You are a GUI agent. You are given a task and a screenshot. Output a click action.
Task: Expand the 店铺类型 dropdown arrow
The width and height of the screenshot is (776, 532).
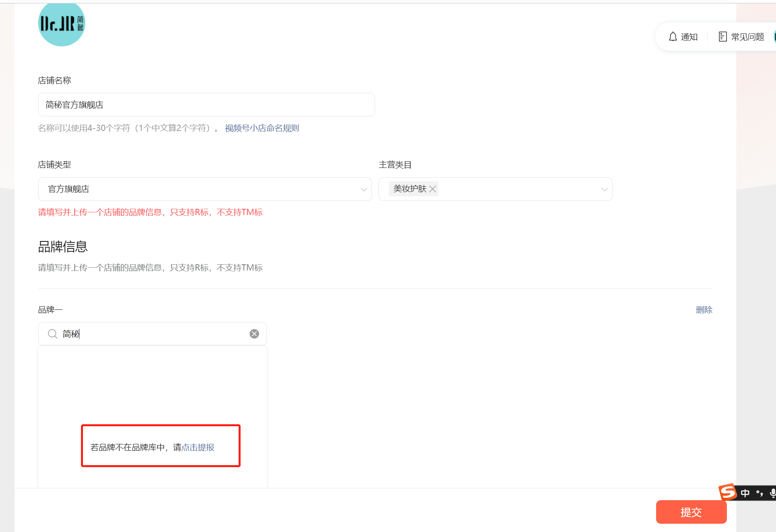tap(364, 190)
